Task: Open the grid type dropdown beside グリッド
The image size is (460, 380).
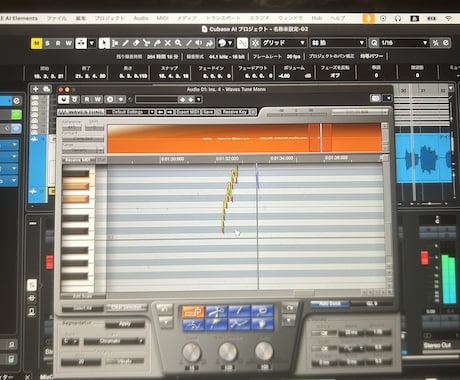Action: (337, 43)
